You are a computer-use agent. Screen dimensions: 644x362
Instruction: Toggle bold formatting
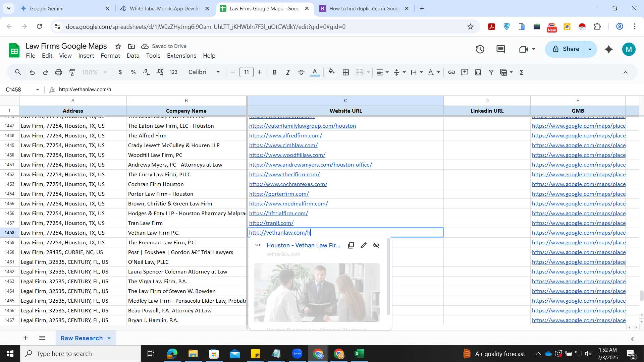pos(274,72)
